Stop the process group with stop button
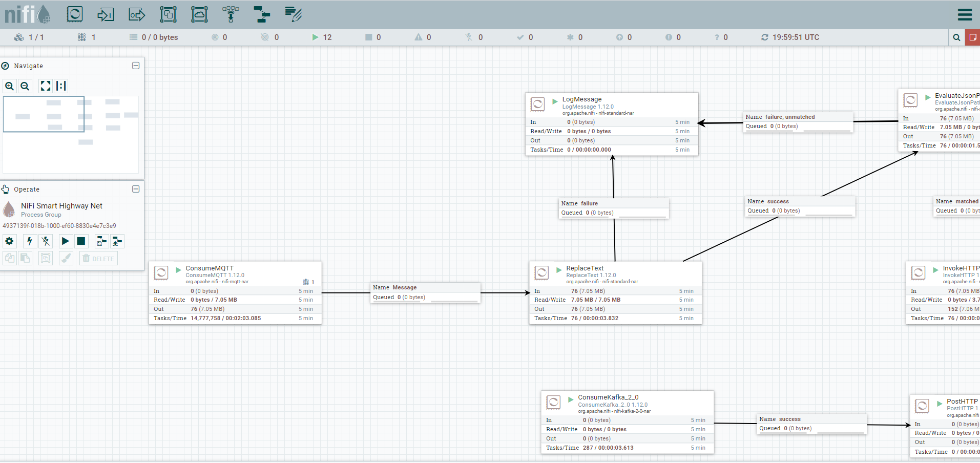Viewport: 980px width, 463px height. [81, 241]
